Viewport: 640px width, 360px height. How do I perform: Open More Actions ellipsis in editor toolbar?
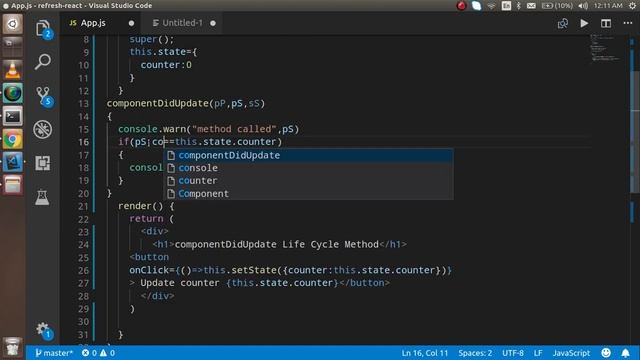tap(628, 23)
